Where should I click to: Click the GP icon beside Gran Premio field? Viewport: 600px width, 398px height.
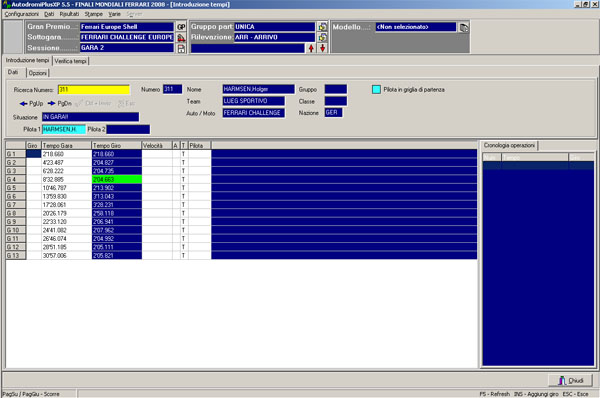[x=181, y=27]
